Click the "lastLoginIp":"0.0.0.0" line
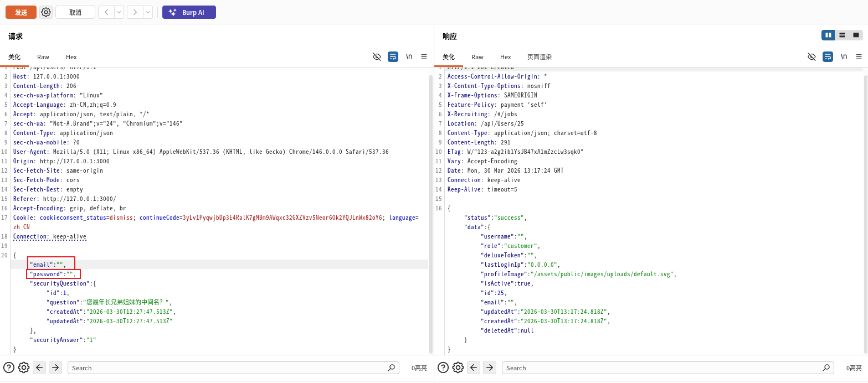The height and width of the screenshot is (383, 868). tap(521, 265)
